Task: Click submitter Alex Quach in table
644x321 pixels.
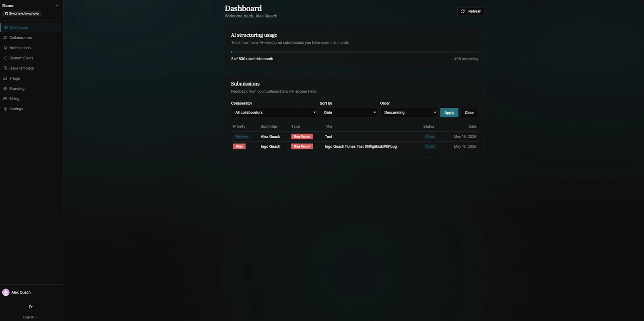Action: click(270, 137)
